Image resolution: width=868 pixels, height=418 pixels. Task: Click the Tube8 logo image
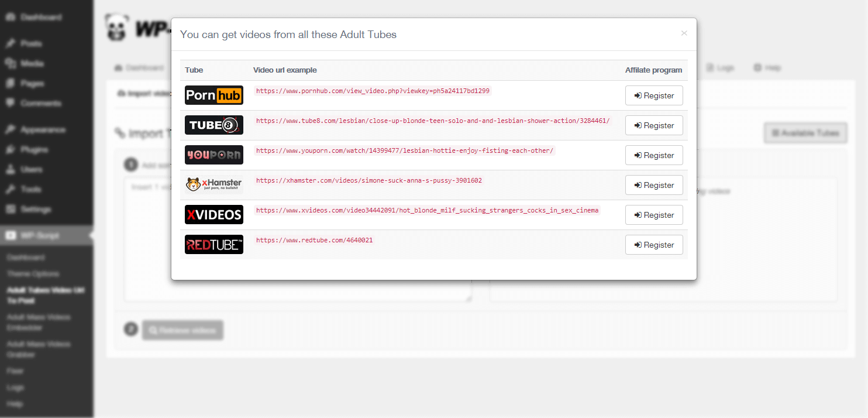point(214,125)
